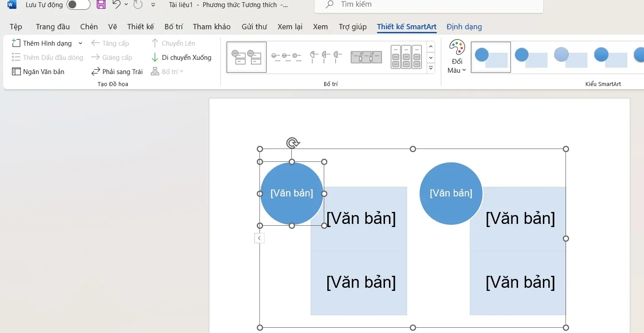Select the fifth layout with three vertical columns

click(406, 57)
